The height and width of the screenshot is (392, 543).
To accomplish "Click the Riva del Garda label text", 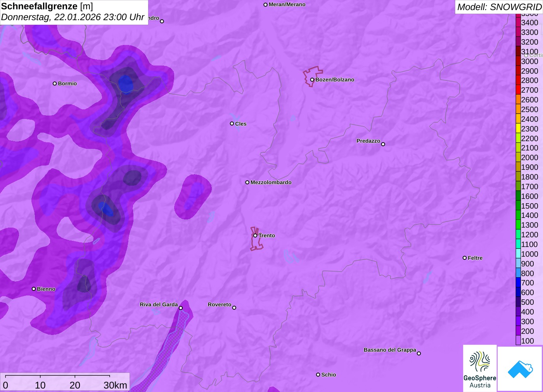I will coord(159,304).
